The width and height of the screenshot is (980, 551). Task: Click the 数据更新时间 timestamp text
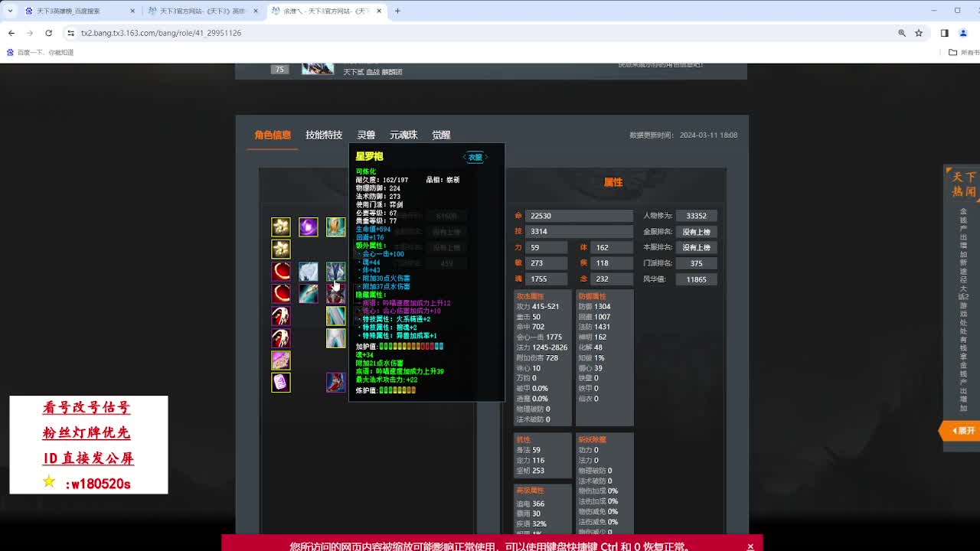tap(683, 135)
